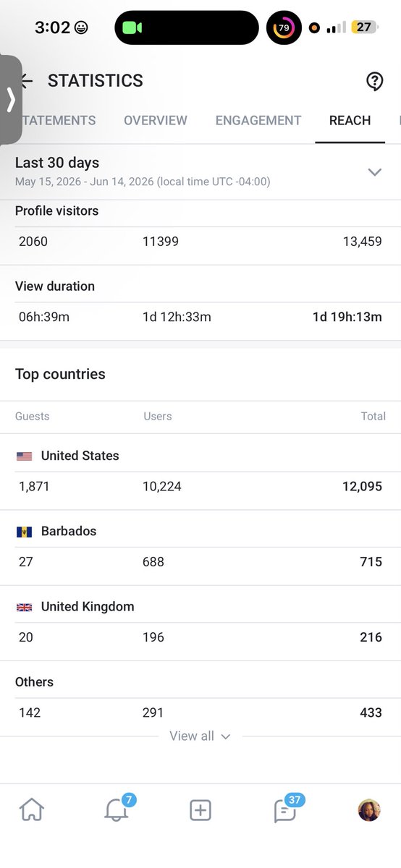The height and width of the screenshot is (868, 401).
Task: Select the United States country row
Action: [x=200, y=472]
